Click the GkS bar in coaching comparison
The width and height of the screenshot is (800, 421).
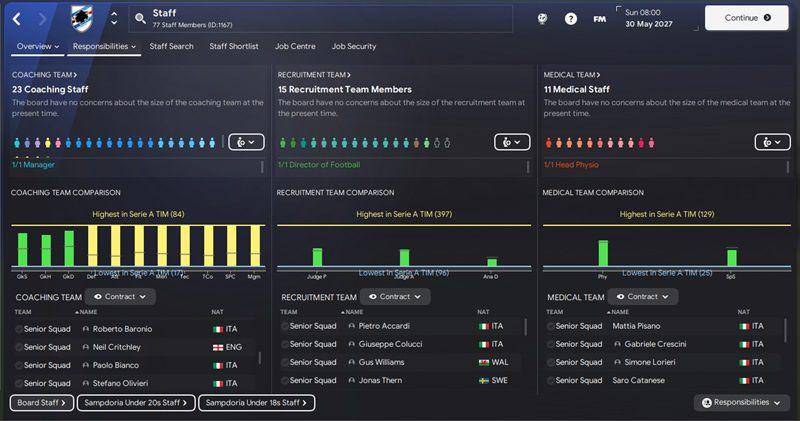pyautogui.click(x=22, y=250)
